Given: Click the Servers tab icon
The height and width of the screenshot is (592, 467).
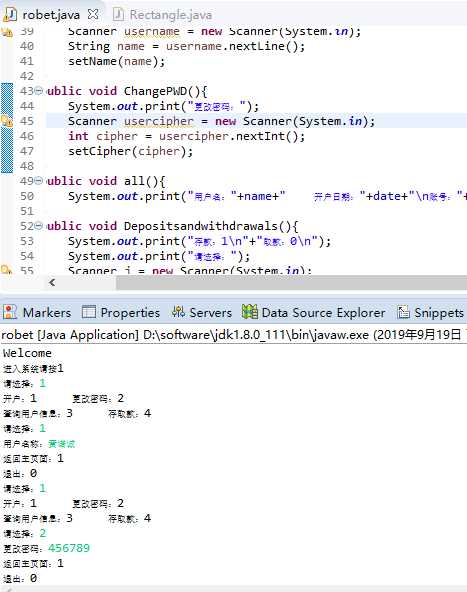Looking at the screenshot, I should tap(178, 312).
